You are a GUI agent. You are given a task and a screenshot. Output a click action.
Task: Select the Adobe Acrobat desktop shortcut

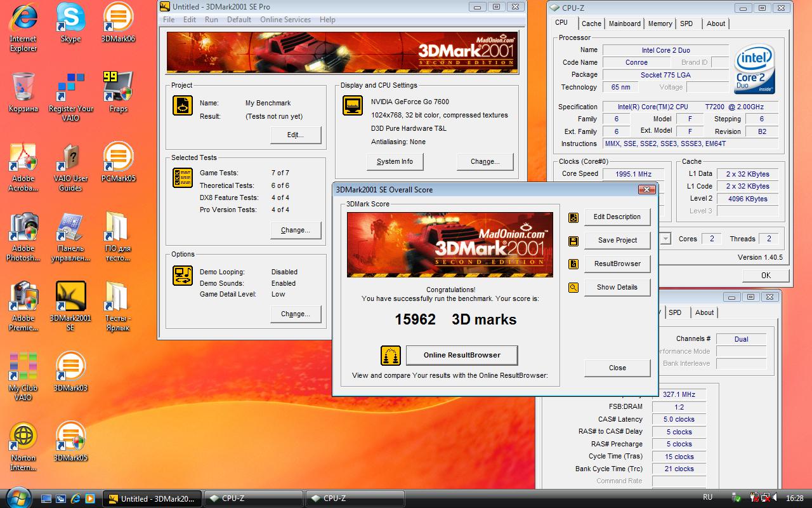coord(23,167)
